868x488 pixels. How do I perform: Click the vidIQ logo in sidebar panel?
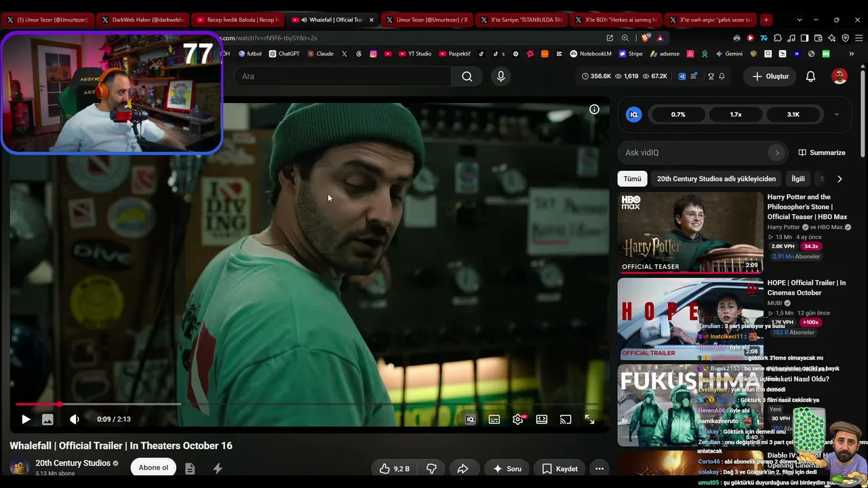pos(634,115)
